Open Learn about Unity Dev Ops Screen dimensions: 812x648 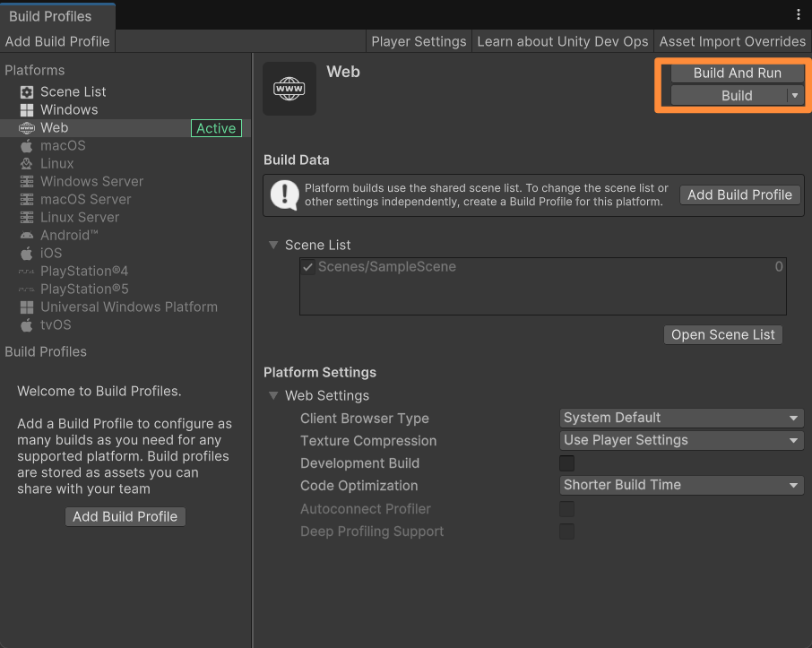tap(562, 41)
